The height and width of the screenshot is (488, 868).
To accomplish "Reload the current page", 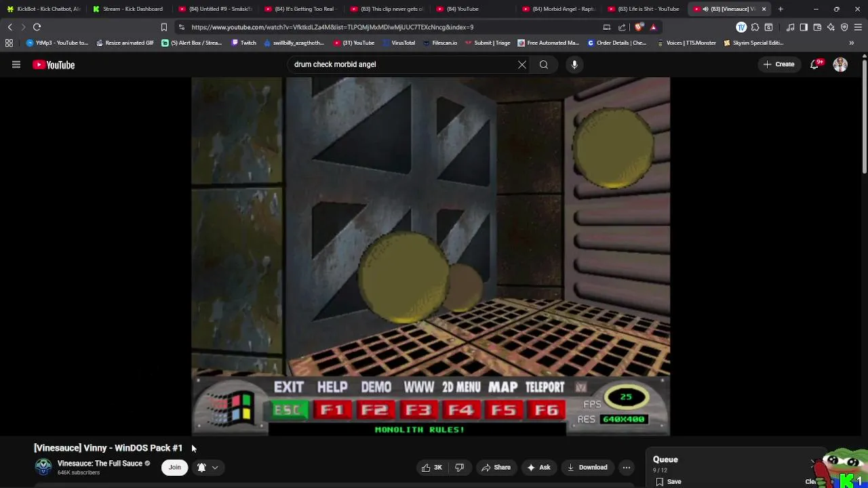I will (37, 27).
